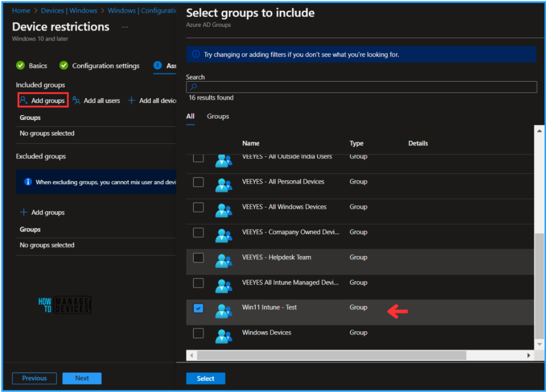Viewport: 546px width, 392px height.
Task: Click the horizontal scrollbar left arrow
Action: tap(191, 355)
